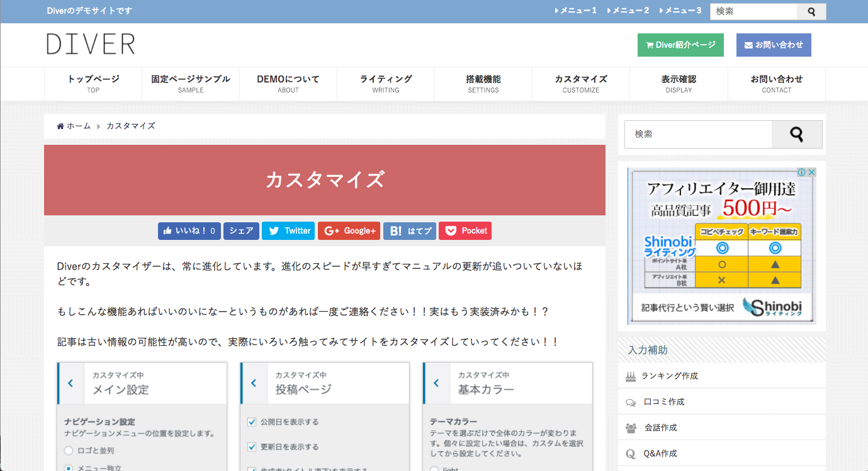Viewport: 868px width, 471px height.
Task: Click the home icon in breadcrumb
Action: [60, 126]
